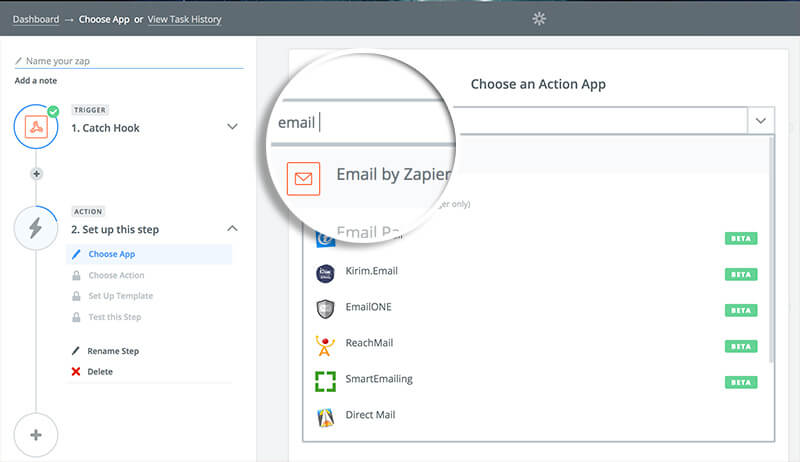Image resolution: width=800 pixels, height=462 pixels.
Task: Click the red X delete icon
Action: 76,371
